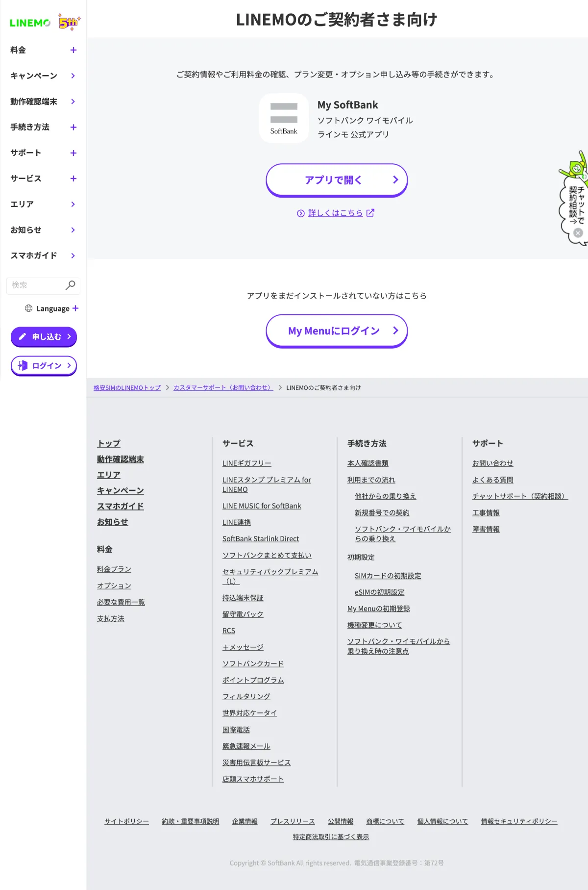The width and height of the screenshot is (588, 890).
Task: Open よくある質問 link
Action: 493,480
